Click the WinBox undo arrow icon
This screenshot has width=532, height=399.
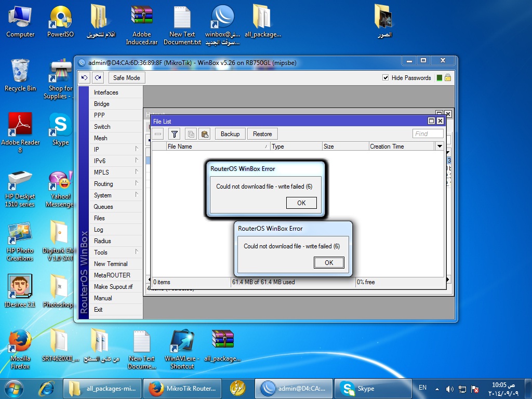[85, 78]
